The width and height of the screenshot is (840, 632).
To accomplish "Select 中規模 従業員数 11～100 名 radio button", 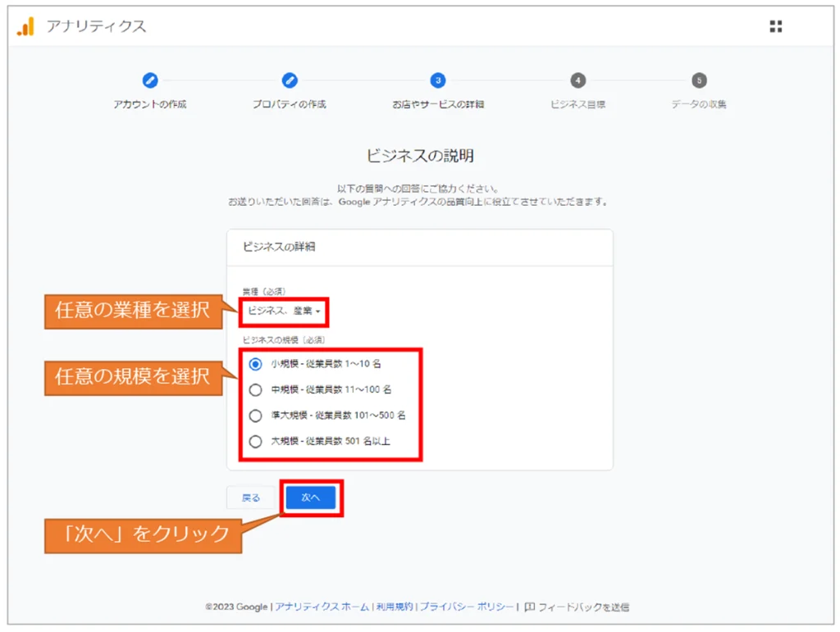I will (255, 390).
